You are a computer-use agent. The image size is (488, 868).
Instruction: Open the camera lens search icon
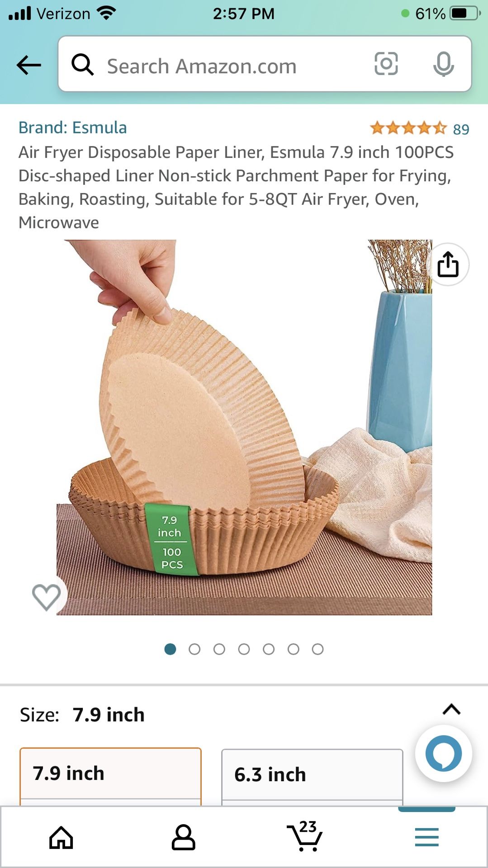[x=386, y=64]
